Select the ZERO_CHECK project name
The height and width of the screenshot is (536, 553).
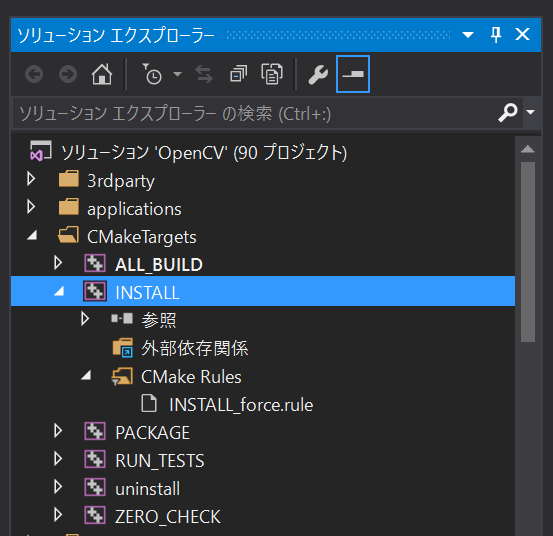coord(168,517)
